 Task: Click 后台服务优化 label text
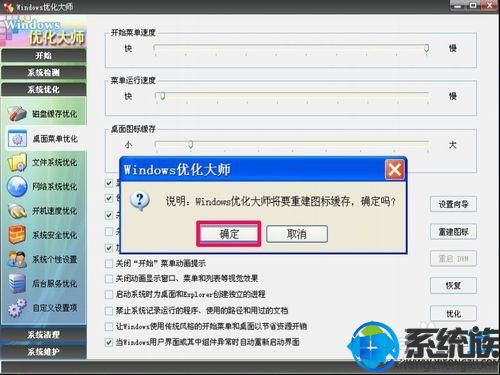(x=55, y=283)
